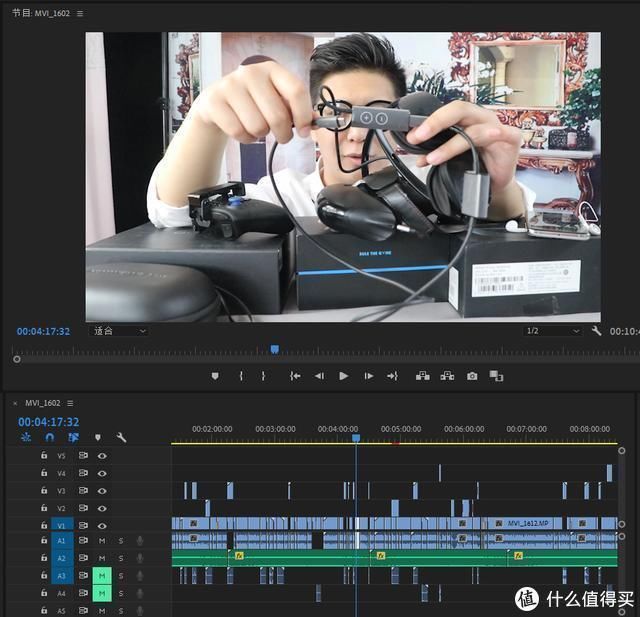Mark In point in program monitor
640x617 pixels.
tap(241, 376)
